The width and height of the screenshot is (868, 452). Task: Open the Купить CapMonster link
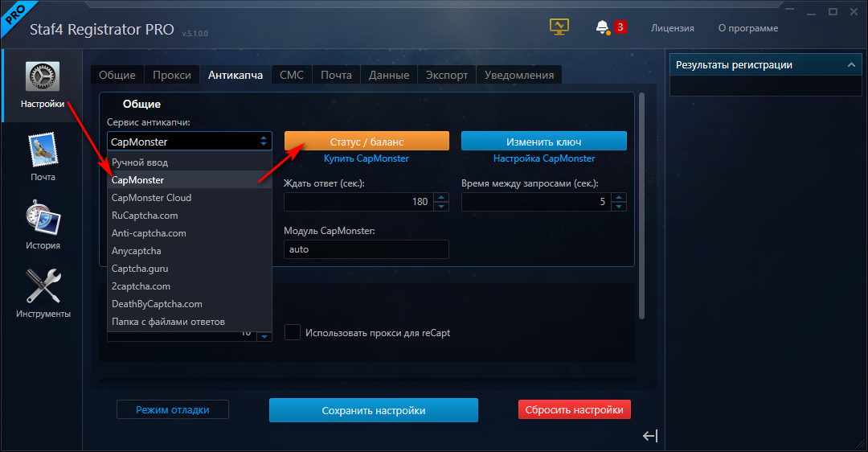point(366,158)
